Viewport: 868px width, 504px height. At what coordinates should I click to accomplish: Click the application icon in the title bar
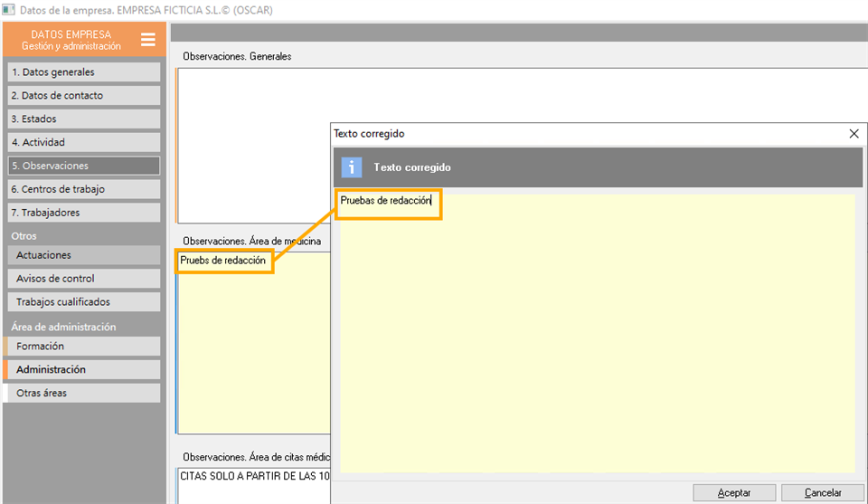[8, 9]
